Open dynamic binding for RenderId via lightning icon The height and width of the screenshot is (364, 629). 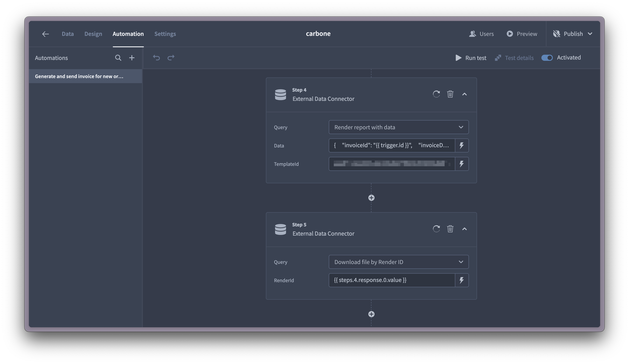pyautogui.click(x=461, y=280)
